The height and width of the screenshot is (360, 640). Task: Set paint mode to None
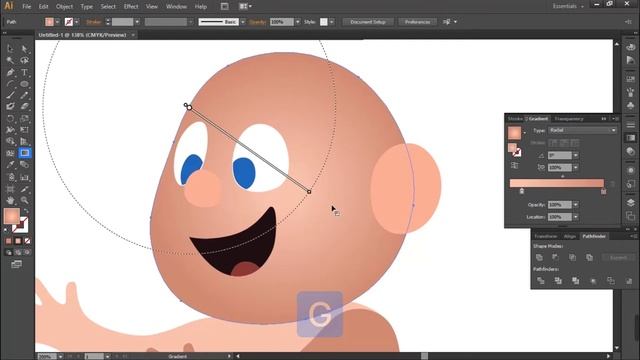[x=27, y=241]
